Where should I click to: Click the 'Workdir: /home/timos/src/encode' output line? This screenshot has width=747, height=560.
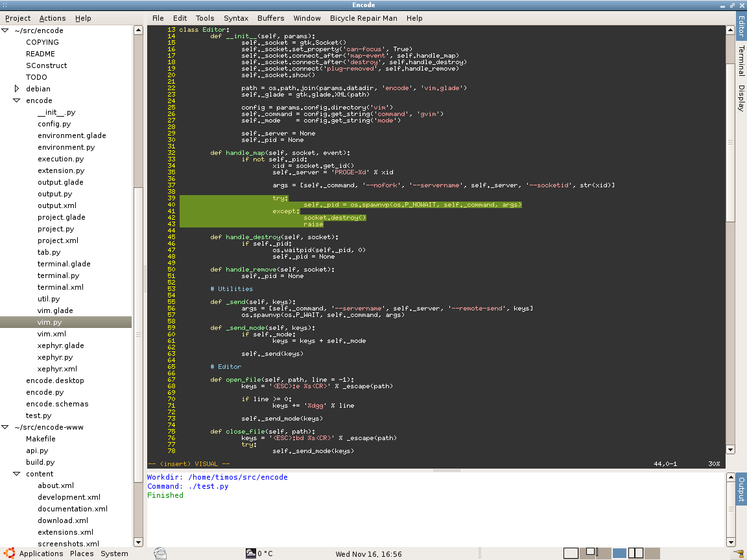tap(217, 477)
